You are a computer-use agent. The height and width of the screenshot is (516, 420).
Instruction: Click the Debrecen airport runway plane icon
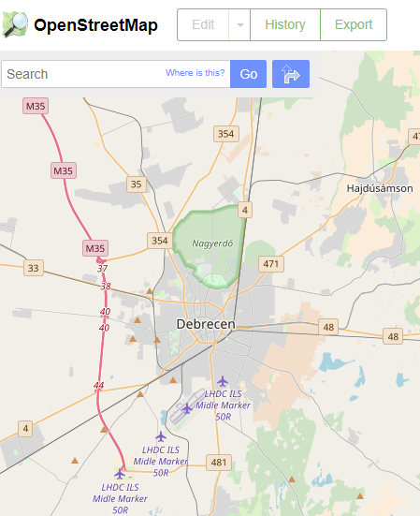187,408
